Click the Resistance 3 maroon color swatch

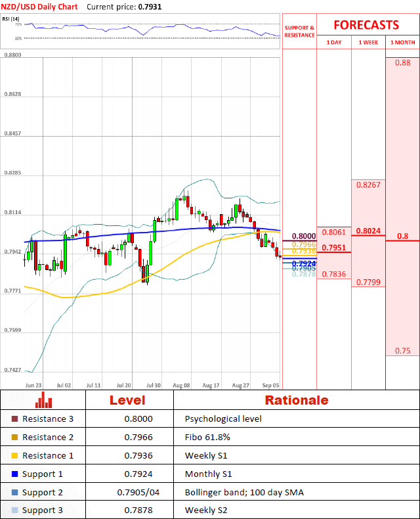[x=14, y=419]
